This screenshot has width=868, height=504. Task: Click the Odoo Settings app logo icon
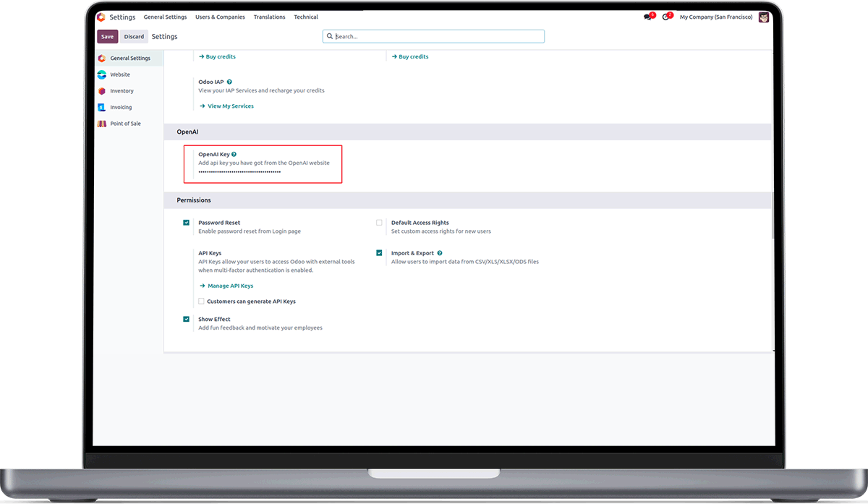101,17
